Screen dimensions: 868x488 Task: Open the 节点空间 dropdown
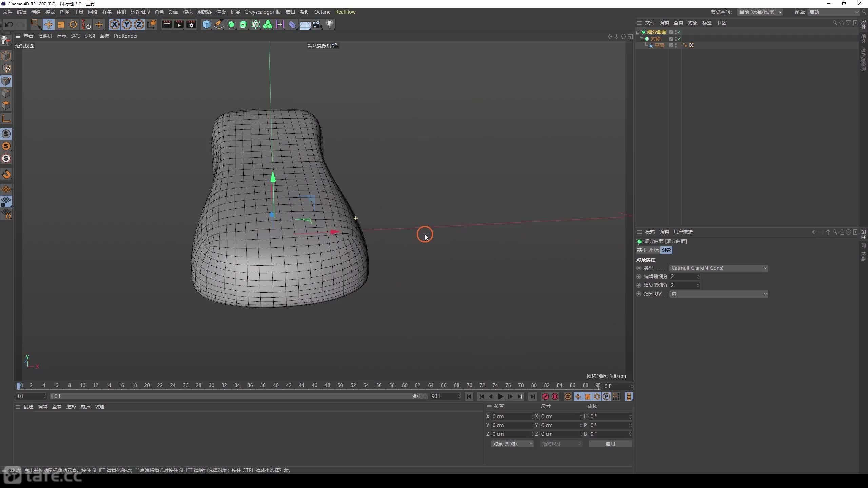(x=760, y=12)
